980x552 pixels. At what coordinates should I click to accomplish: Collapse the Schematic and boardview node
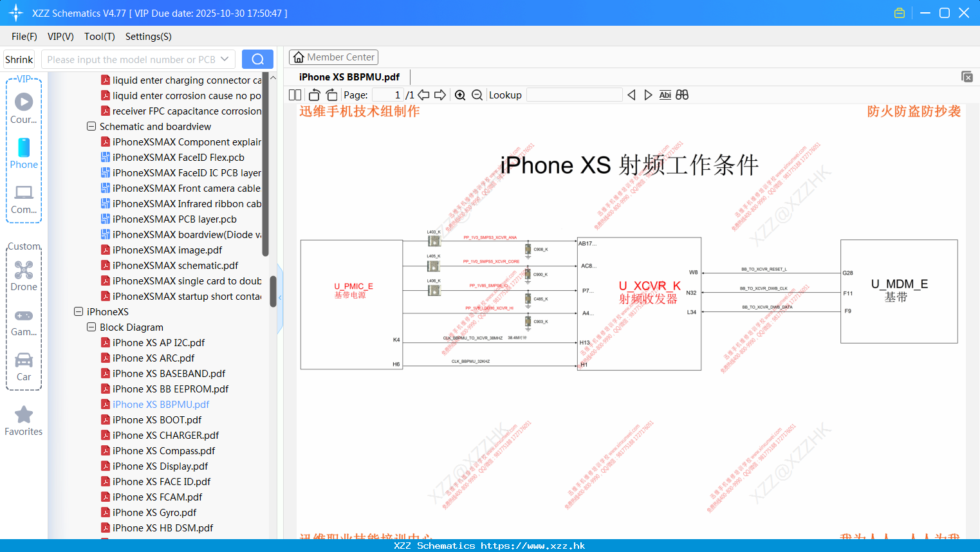[x=91, y=127]
